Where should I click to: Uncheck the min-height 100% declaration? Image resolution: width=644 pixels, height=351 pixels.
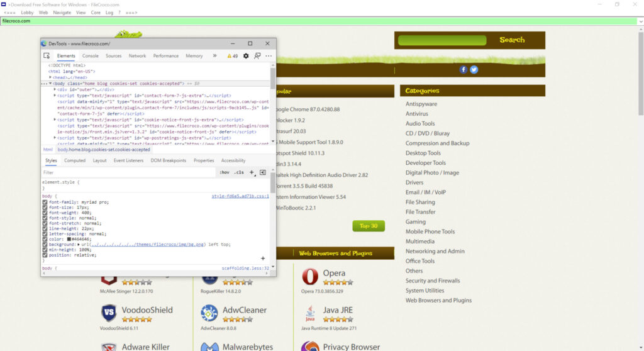click(45, 250)
